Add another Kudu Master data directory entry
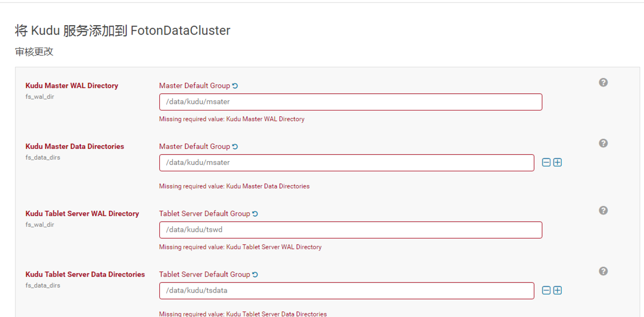This screenshot has width=644, height=317. click(x=557, y=163)
